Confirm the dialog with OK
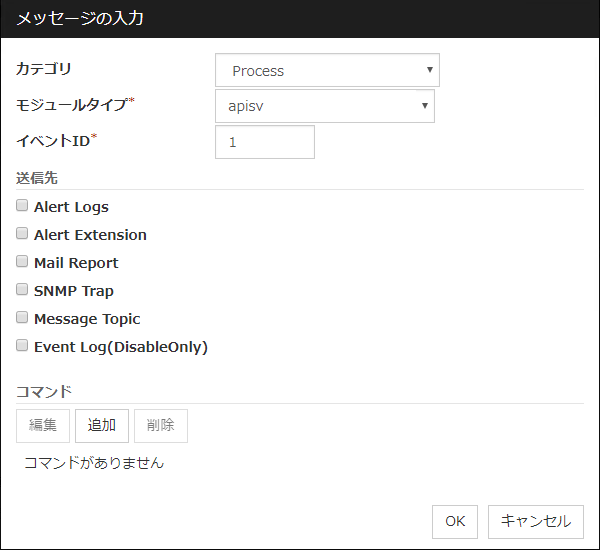This screenshot has width=600, height=550. 455,521
